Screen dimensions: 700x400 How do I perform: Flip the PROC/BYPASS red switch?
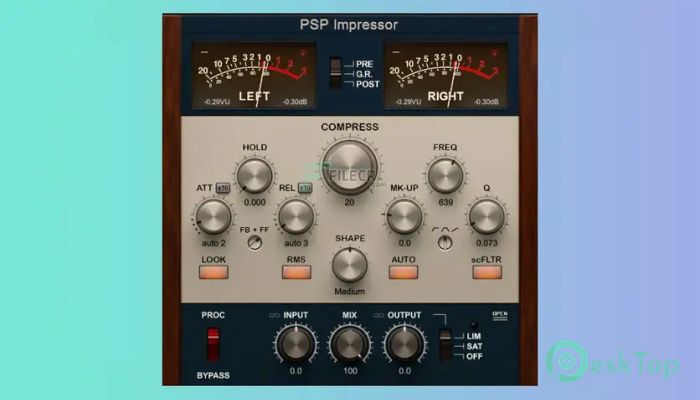click(x=213, y=344)
